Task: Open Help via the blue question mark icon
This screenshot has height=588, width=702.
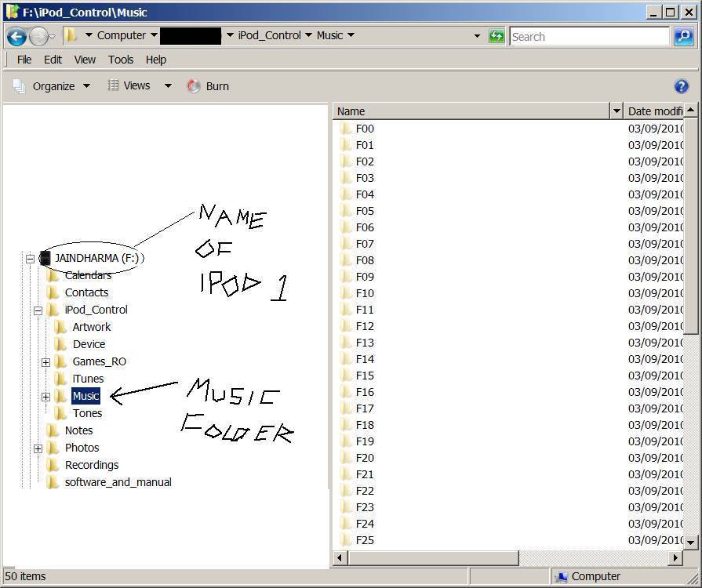Action: point(681,86)
